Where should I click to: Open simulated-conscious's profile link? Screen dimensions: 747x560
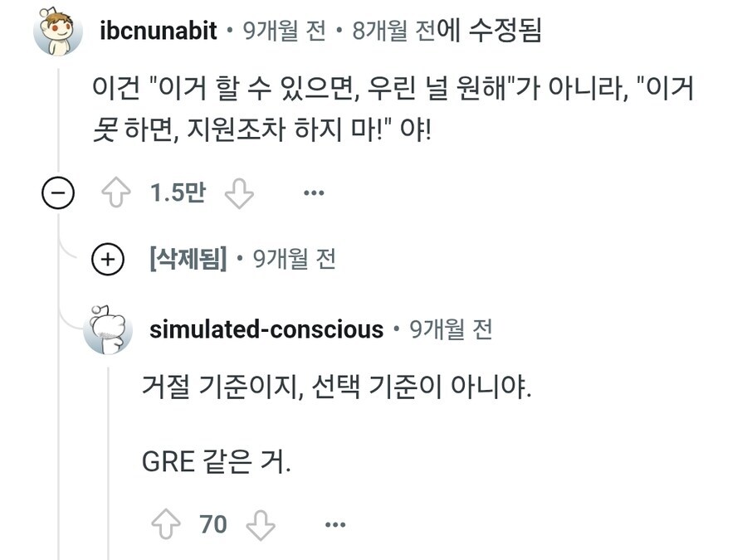[x=266, y=329]
